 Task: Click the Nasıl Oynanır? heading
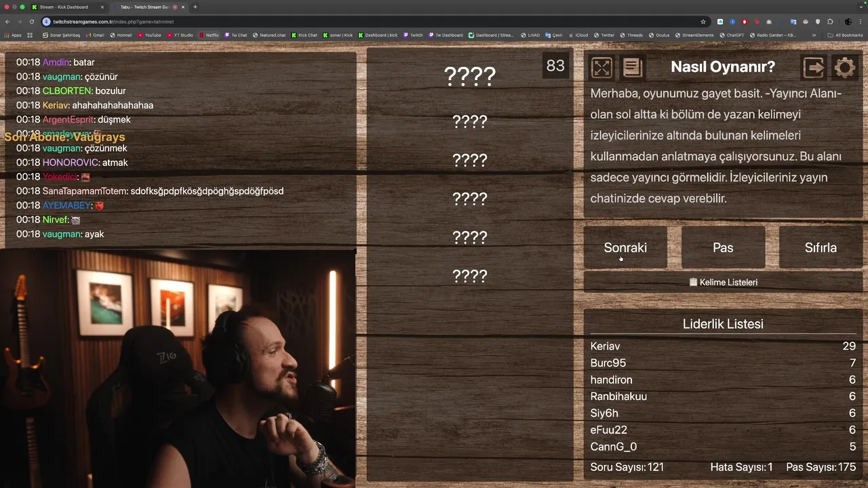pyautogui.click(x=723, y=66)
